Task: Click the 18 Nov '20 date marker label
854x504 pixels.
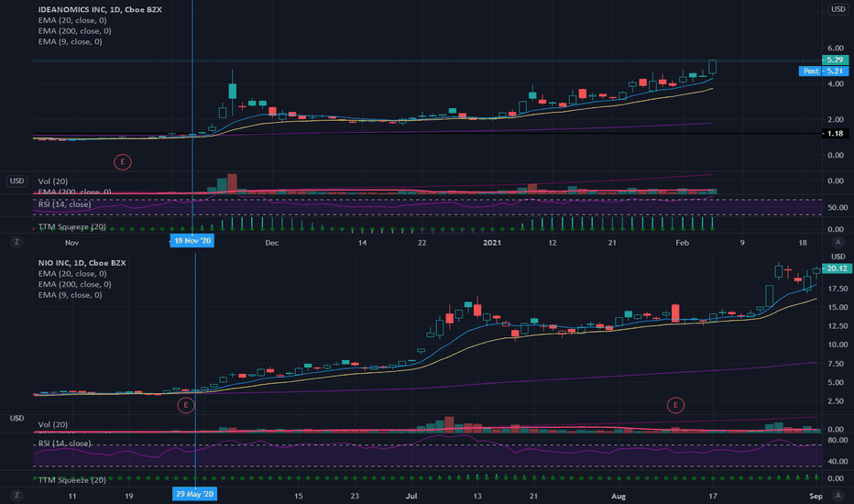Action: (x=192, y=241)
